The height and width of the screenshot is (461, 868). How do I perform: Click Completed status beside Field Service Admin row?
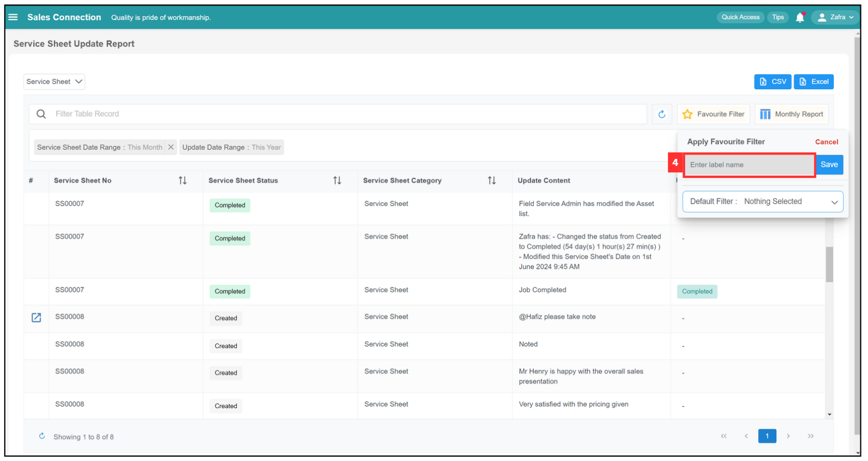point(230,205)
